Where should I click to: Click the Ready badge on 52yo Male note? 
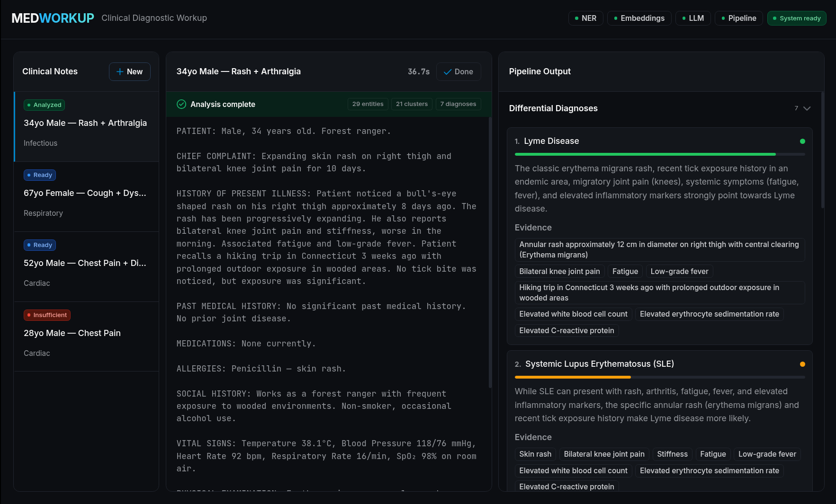[x=40, y=245]
